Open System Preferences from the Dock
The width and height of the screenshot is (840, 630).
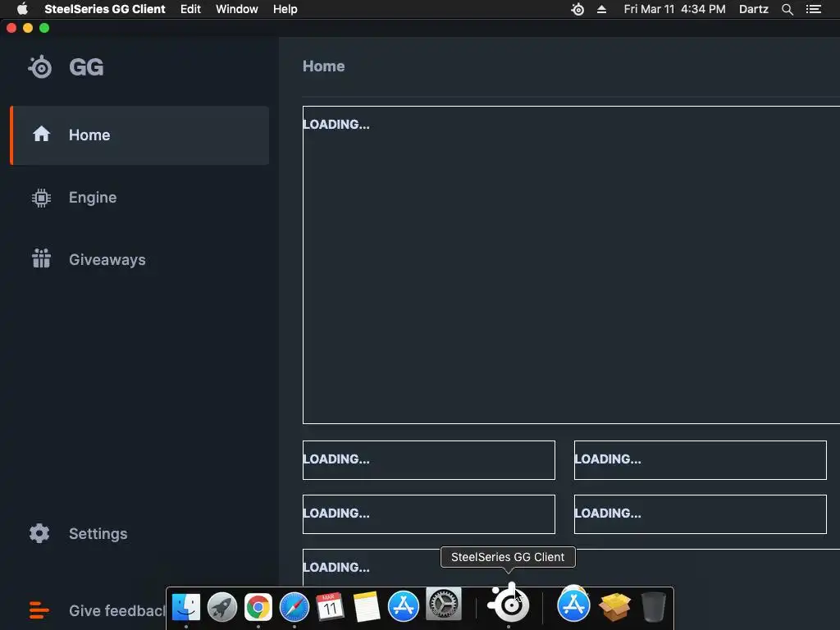pos(444,604)
